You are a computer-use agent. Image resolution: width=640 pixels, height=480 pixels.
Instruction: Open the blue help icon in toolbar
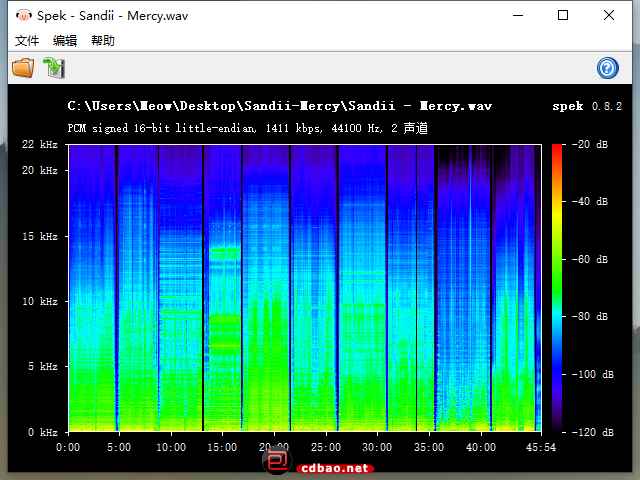tap(607, 68)
